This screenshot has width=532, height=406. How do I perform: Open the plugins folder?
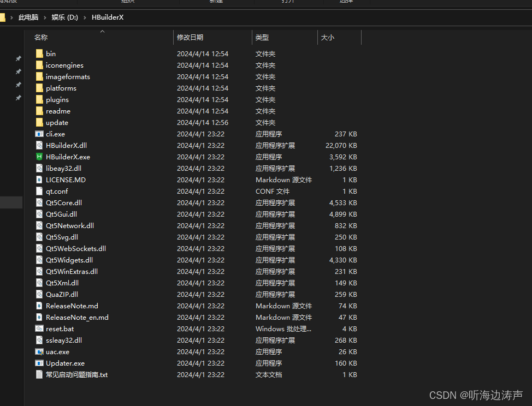click(57, 99)
